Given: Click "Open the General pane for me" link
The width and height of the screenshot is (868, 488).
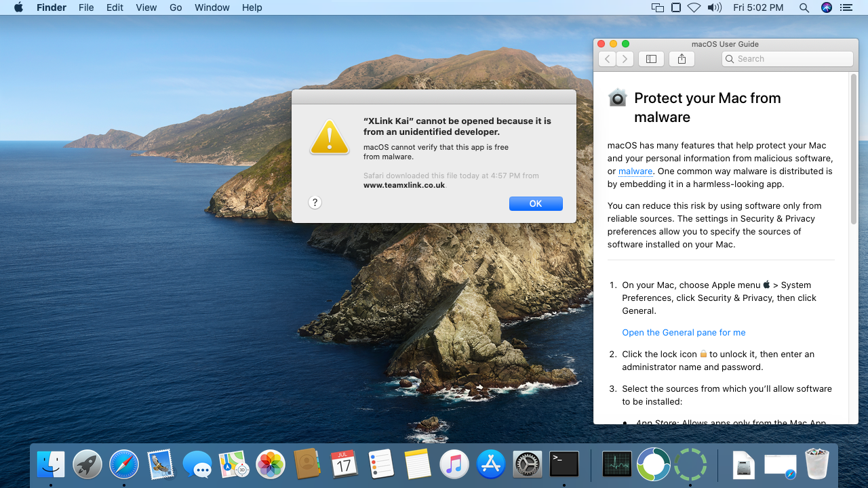Looking at the screenshot, I should point(684,332).
